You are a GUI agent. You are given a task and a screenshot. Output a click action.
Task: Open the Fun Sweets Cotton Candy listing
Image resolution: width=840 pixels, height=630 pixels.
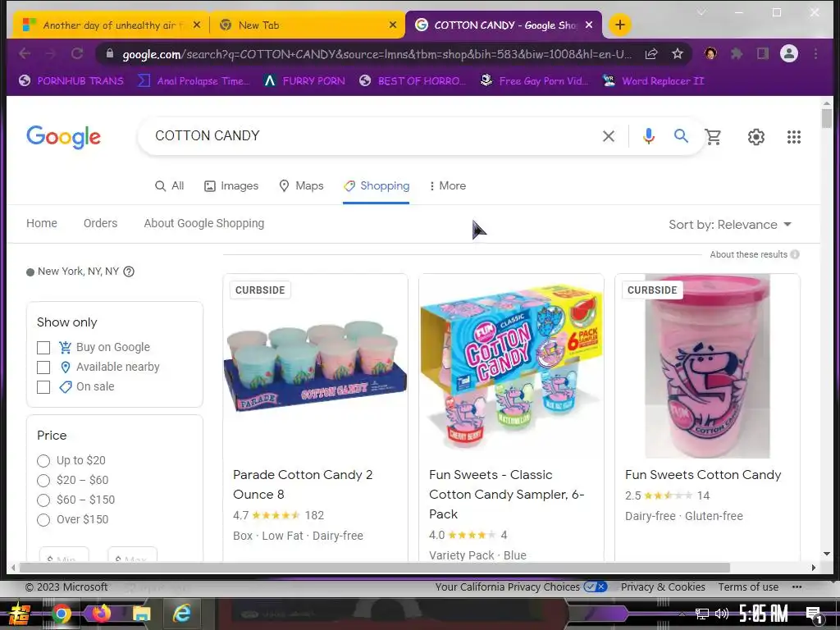coord(703,475)
